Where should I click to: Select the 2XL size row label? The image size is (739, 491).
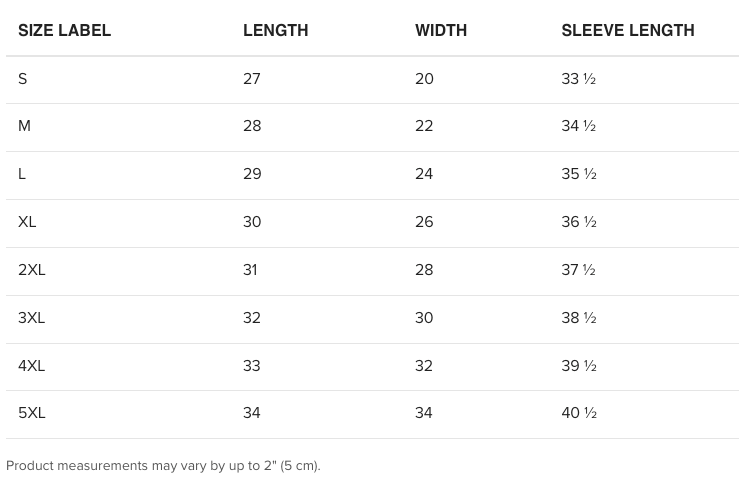[32, 270]
